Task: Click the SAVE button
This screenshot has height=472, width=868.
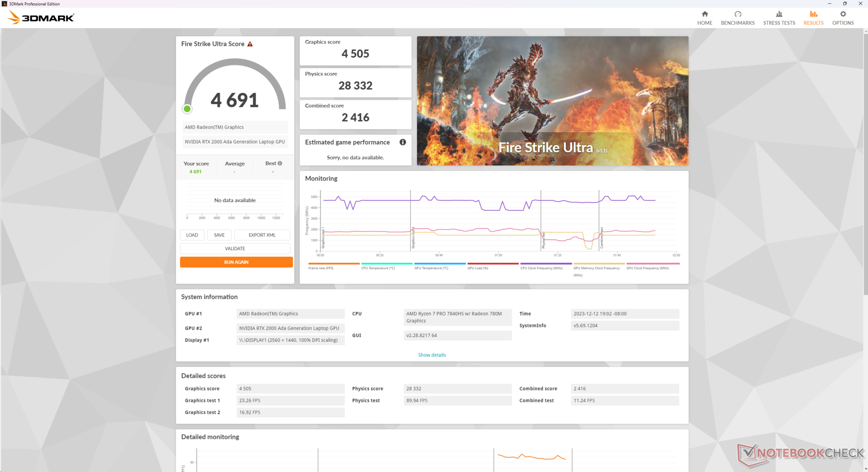Action: coord(219,235)
